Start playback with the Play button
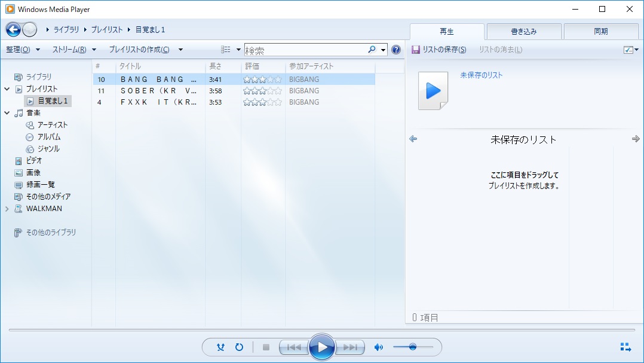644x363 pixels. coord(321,347)
